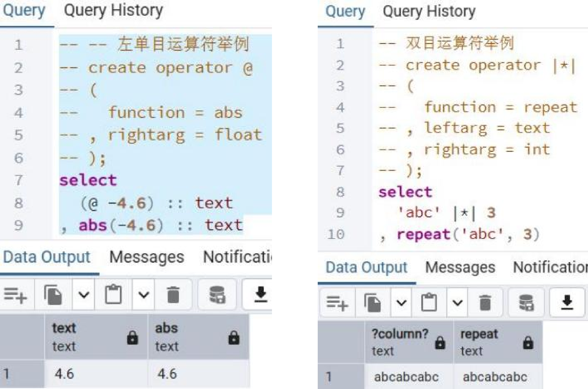Lock icon on left 'text' column header
This screenshot has width=588, height=389.
coord(132,338)
